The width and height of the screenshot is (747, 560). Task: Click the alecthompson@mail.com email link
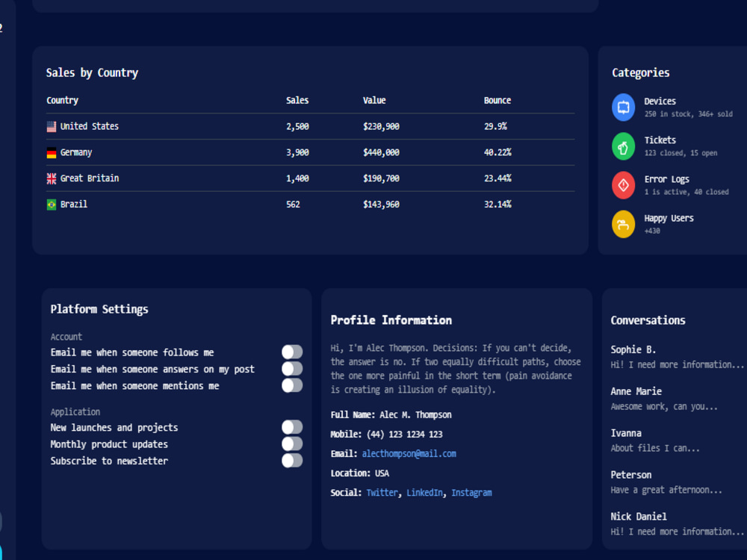[x=409, y=453]
